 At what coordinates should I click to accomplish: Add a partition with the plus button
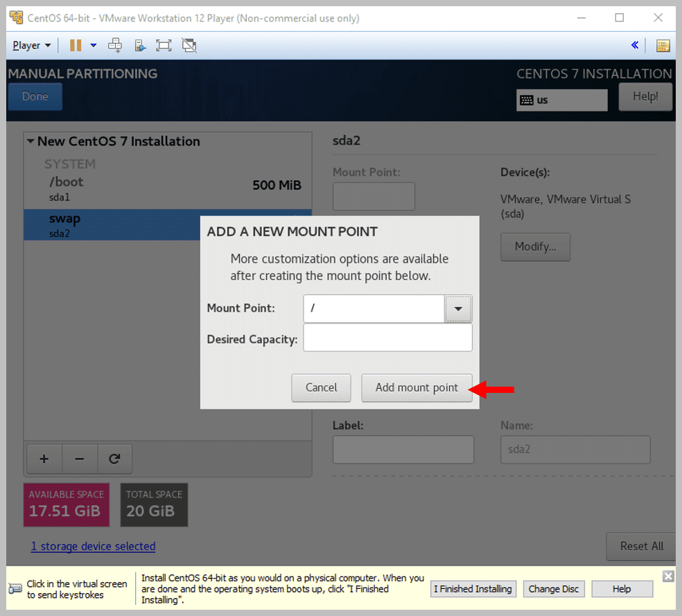(44, 459)
